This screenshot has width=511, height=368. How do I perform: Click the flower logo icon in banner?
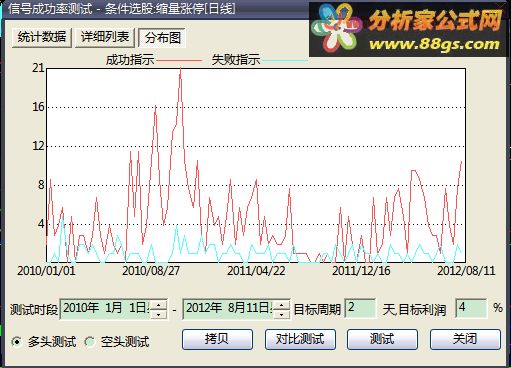(336, 27)
